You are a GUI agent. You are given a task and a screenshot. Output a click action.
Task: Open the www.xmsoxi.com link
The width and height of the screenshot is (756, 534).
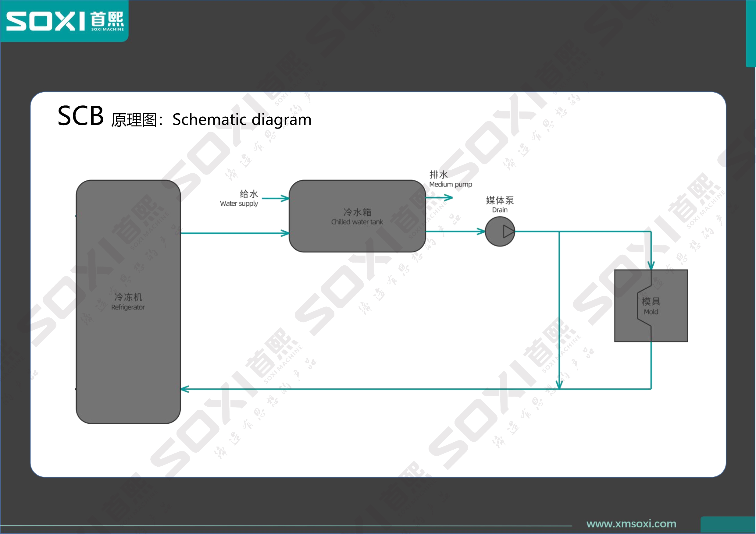[631, 523]
